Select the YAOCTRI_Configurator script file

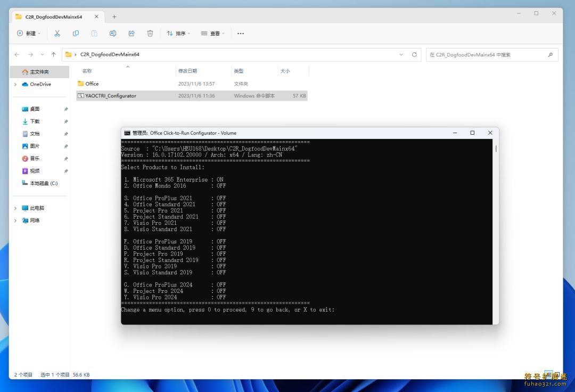point(111,96)
